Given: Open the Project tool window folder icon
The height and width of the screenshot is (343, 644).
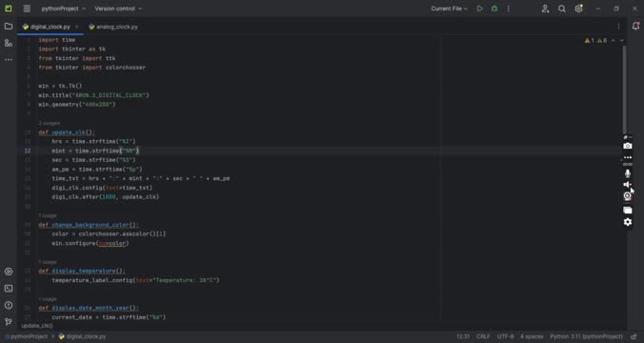Looking at the screenshot, I should [9, 27].
